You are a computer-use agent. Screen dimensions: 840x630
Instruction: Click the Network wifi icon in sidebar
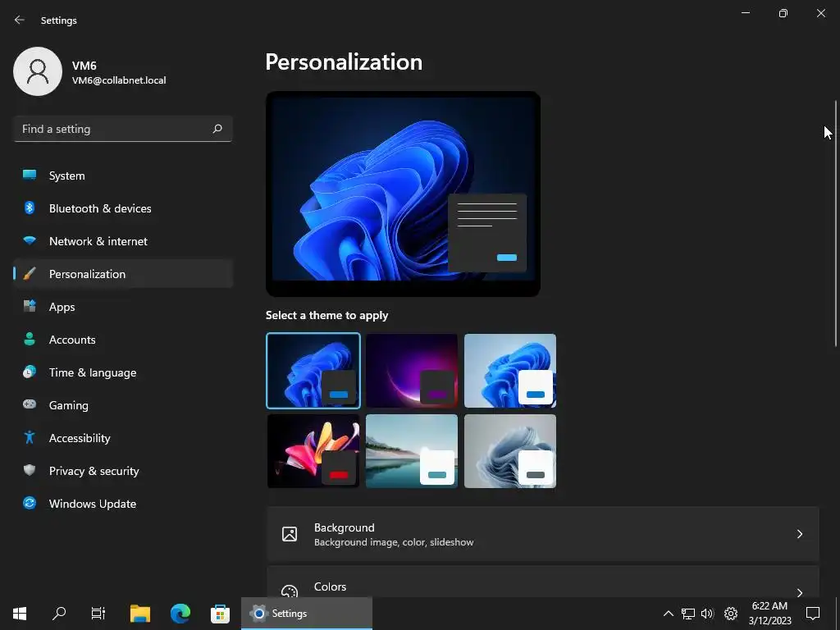[x=30, y=240]
